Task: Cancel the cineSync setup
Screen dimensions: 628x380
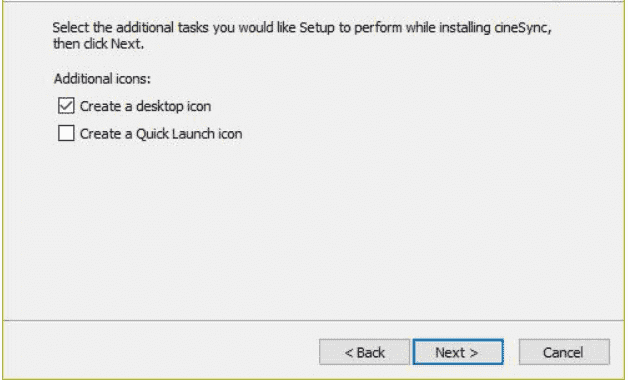Action: pyautogui.click(x=564, y=352)
